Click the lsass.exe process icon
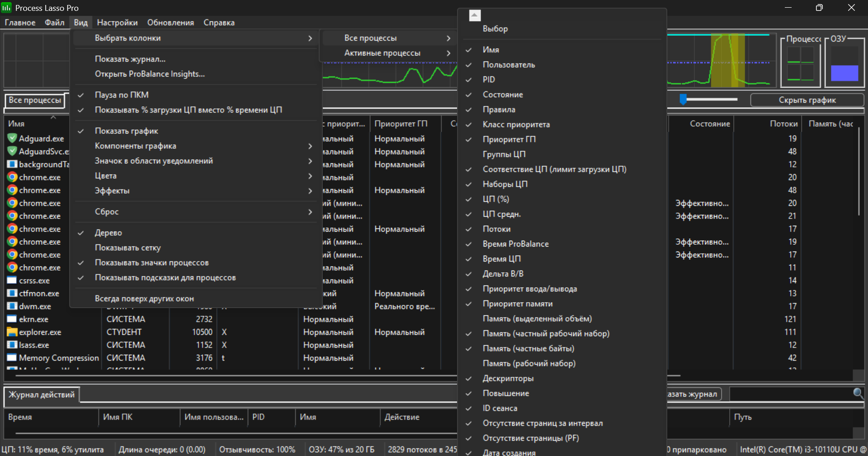868x456 pixels. [x=12, y=345]
